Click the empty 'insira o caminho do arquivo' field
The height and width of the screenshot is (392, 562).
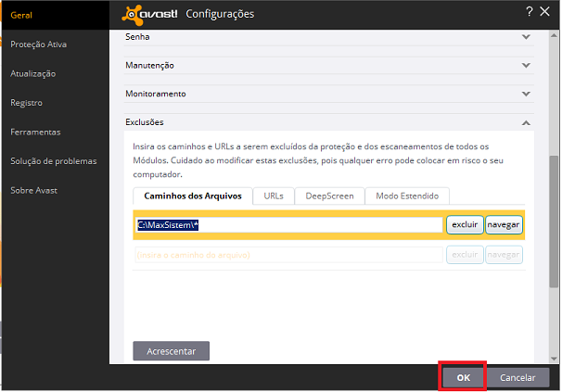tap(289, 255)
